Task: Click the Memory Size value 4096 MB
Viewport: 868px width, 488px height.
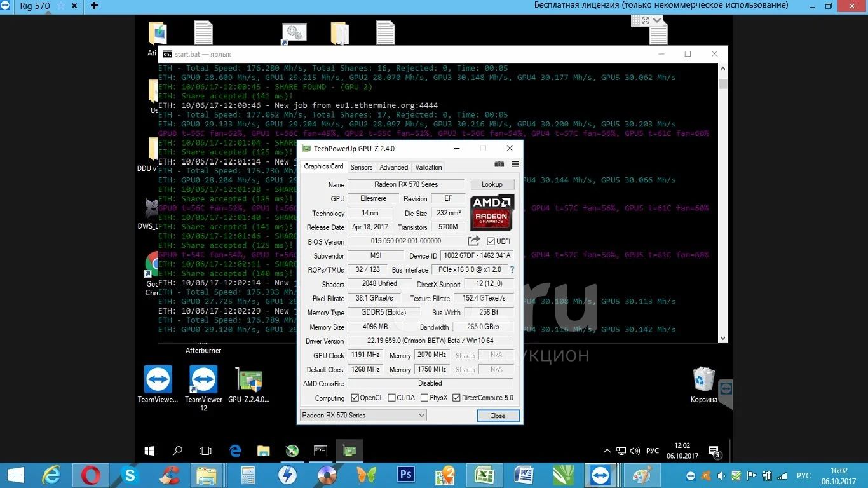Action: coord(375,327)
